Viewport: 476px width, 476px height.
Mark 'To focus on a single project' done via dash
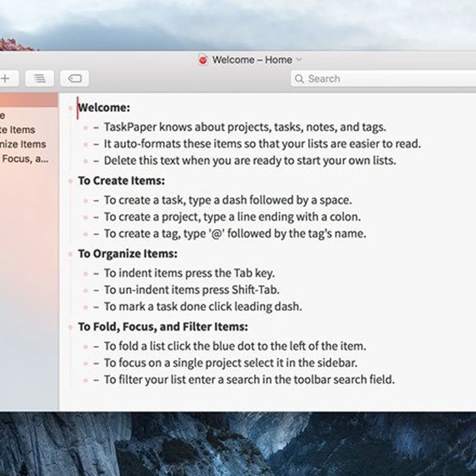click(x=96, y=363)
